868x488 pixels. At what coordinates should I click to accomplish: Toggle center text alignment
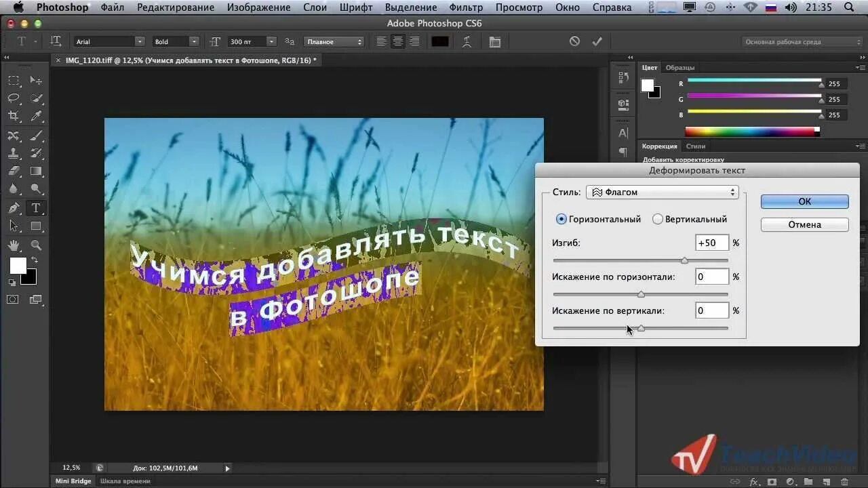pyautogui.click(x=398, y=41)
